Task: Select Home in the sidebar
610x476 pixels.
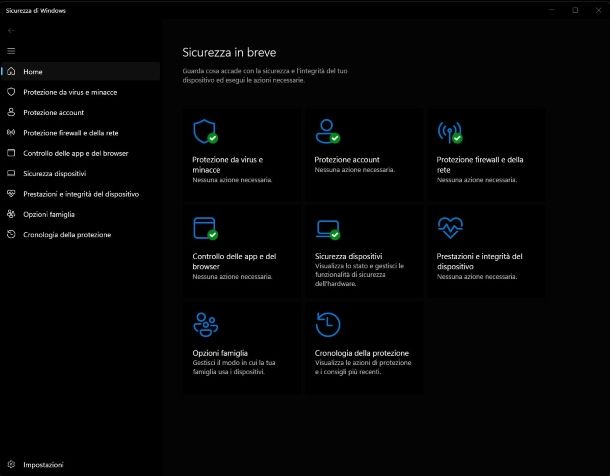Action: (81, 71)
